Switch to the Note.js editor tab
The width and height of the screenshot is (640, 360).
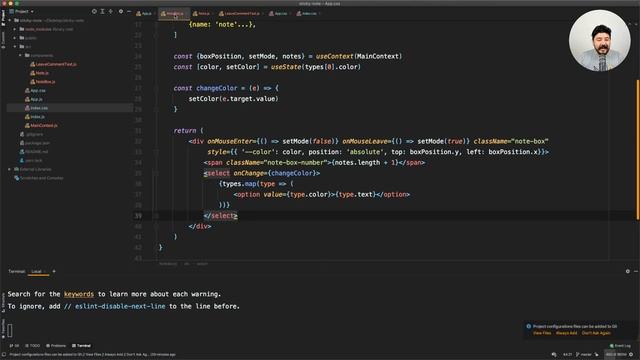pyautogui.click(x=201, y=13)
